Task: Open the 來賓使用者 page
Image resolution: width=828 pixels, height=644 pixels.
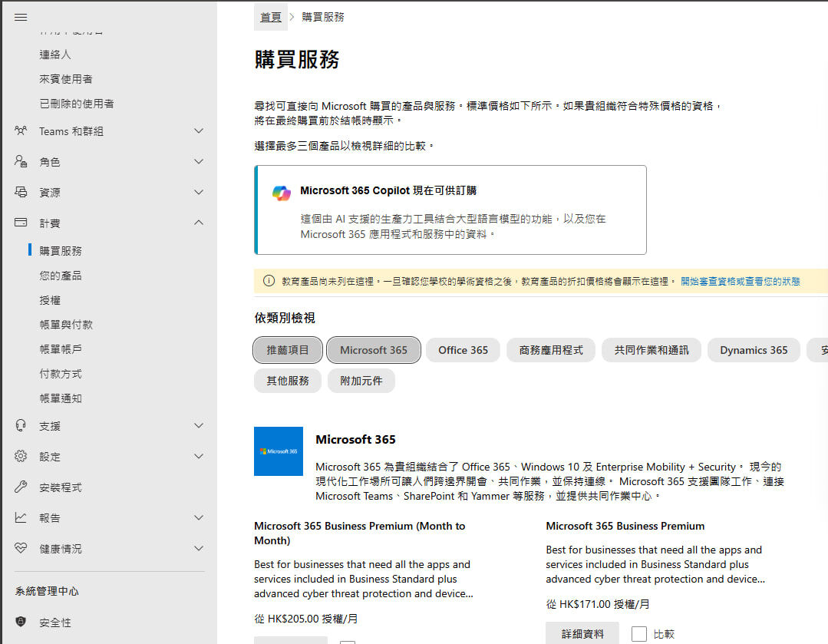Action: (65, 79)
